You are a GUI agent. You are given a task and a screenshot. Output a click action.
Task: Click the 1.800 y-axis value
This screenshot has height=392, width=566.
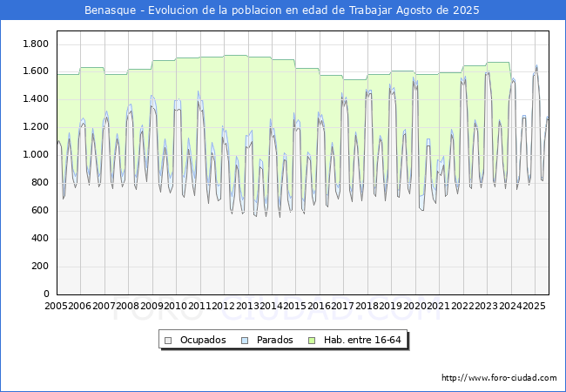point(35,44)
